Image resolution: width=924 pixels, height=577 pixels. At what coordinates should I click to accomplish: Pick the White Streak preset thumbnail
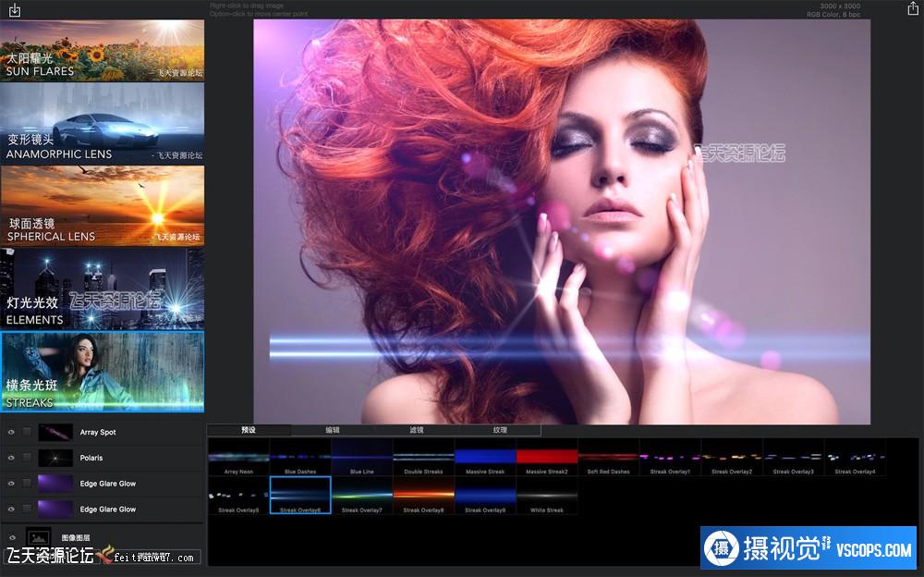click(547, 496)
